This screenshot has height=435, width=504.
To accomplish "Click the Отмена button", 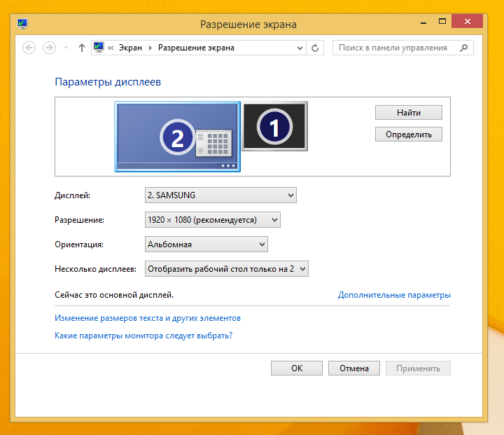I will [354, 368].
